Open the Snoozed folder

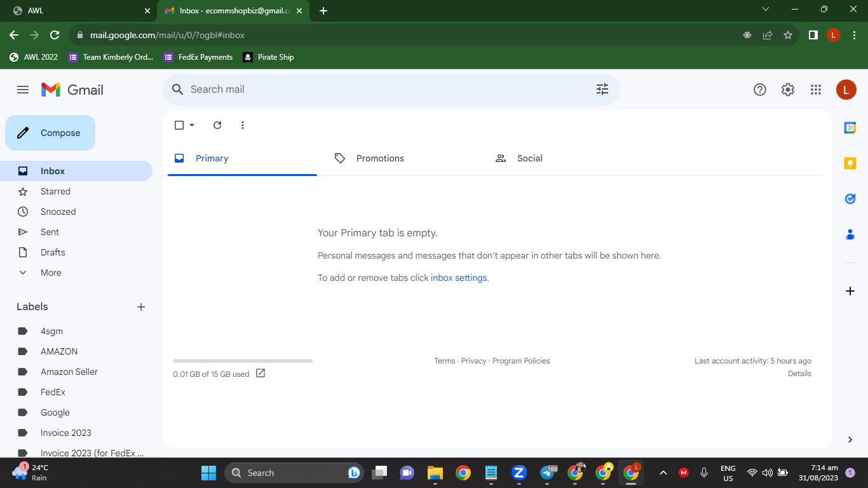pyautogui.click(x=76, y=212)
